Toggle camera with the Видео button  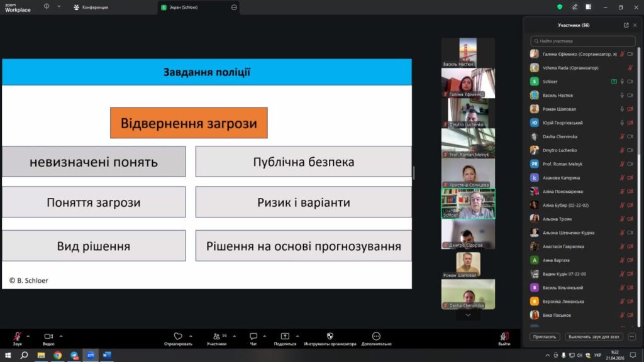pyautogui.click(x=48, y=336)
